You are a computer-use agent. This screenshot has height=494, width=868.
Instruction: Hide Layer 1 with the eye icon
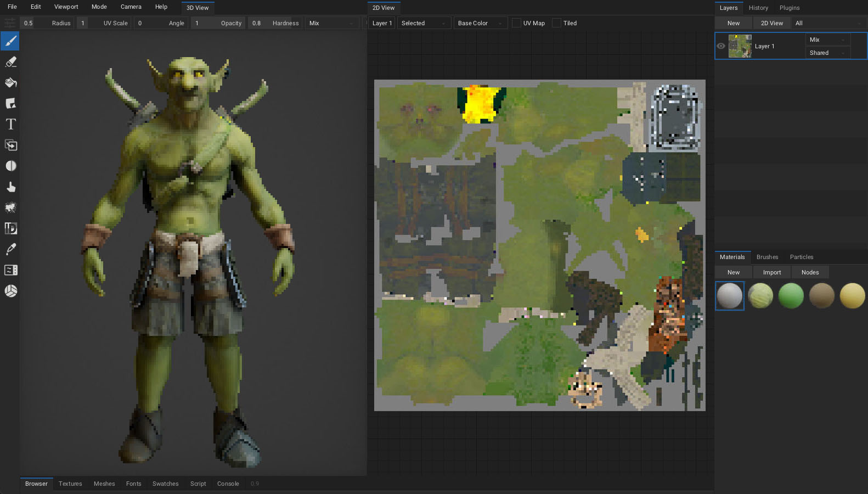(721, 46)
